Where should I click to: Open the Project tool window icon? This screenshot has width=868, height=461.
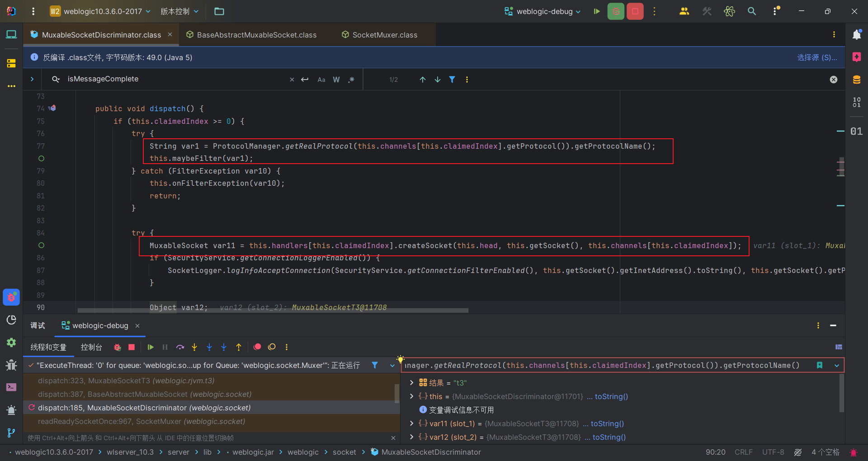(11, 34)
